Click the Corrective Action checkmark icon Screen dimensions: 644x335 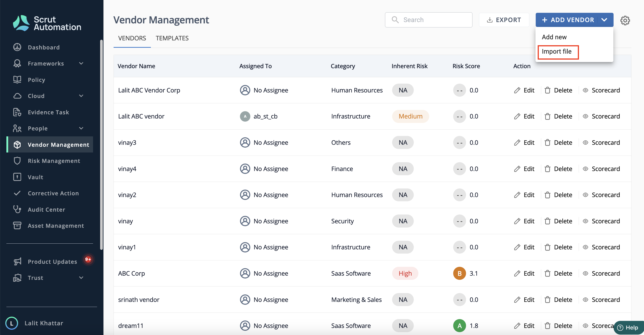17,193
